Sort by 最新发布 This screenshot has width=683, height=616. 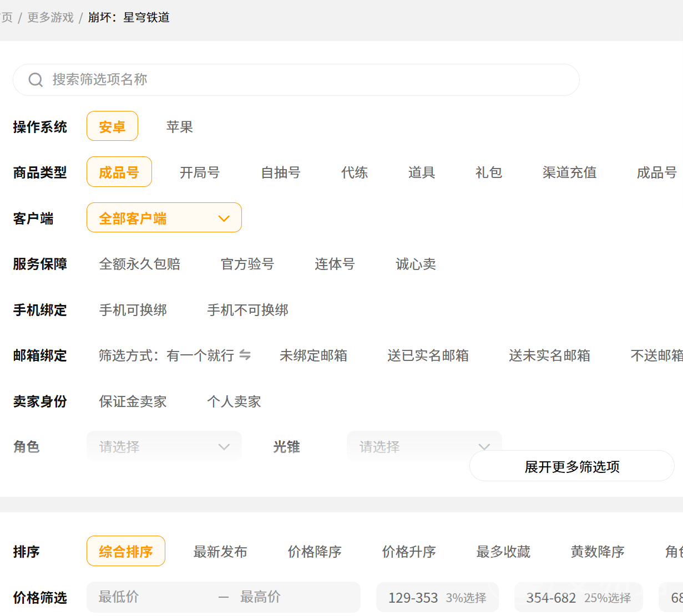tap(220, 552)
